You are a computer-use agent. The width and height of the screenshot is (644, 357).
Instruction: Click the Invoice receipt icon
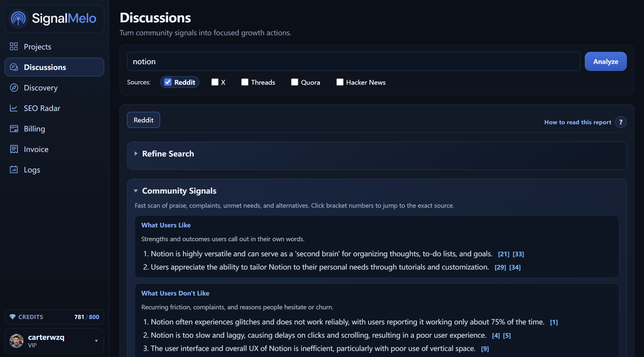click(x=14, y=149)
